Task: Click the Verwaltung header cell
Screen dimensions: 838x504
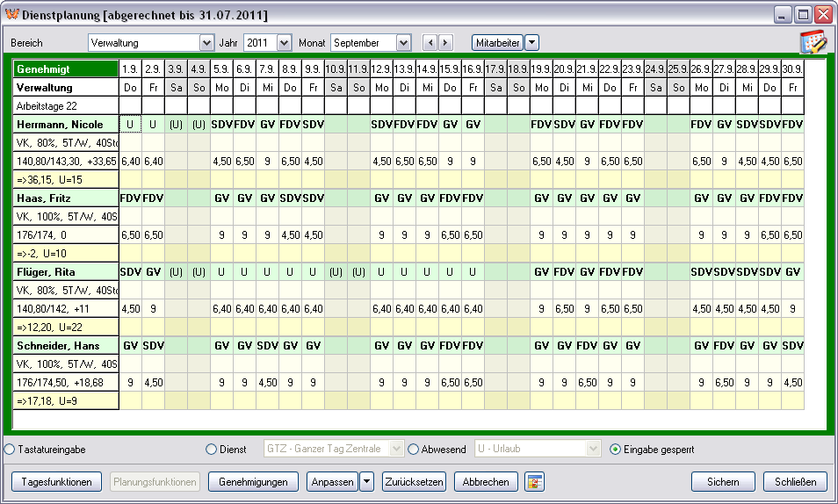Action: [66, 88]
